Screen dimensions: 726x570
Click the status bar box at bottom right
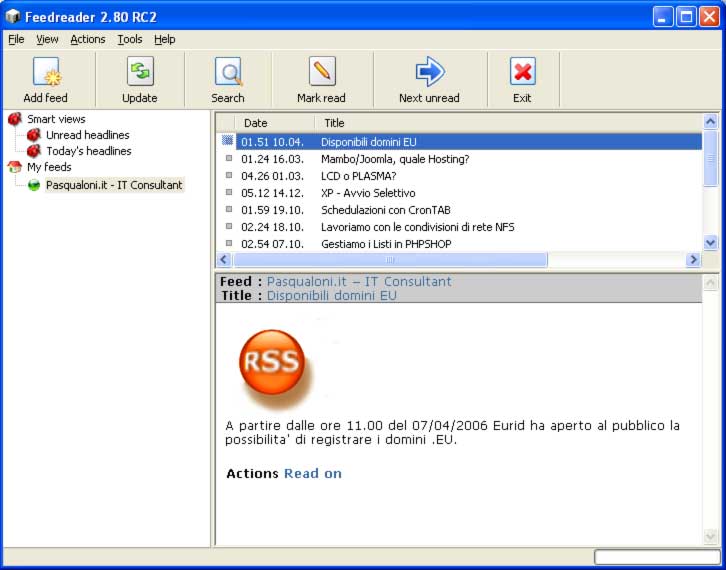657,557
